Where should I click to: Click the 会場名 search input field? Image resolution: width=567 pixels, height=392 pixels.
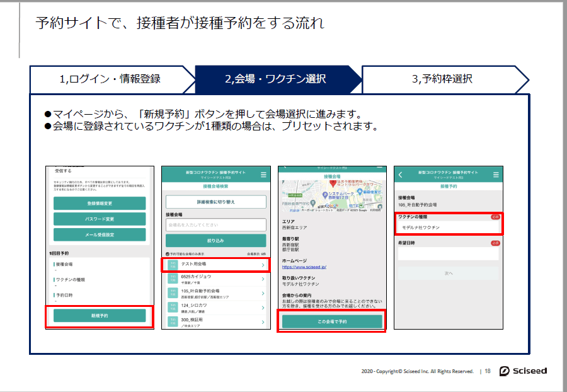(x=217, y=224)
